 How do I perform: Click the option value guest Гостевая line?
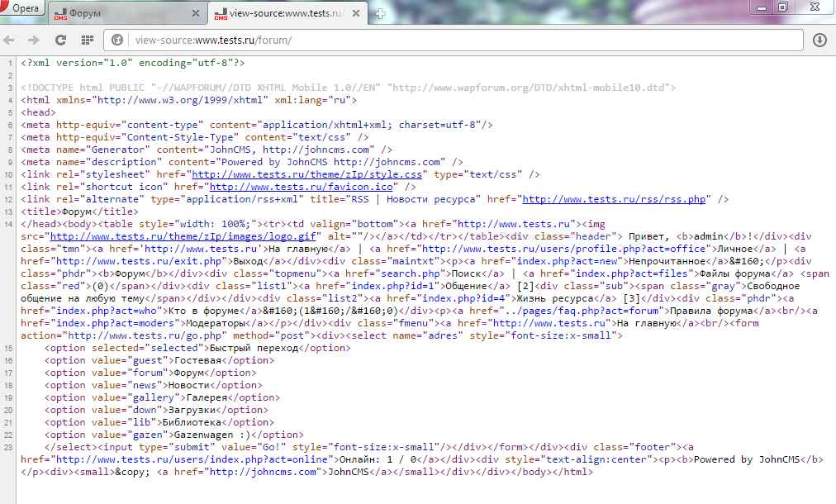(159, 360)
